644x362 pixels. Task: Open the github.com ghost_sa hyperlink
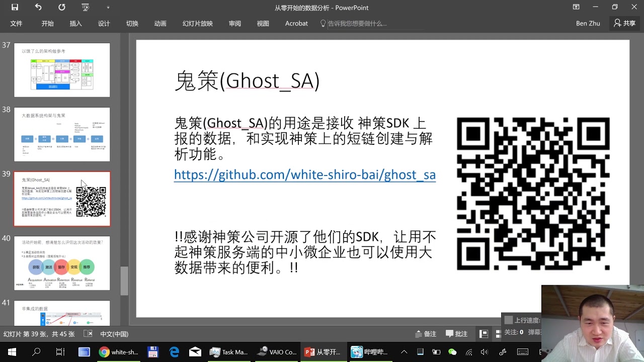[305, 174]
